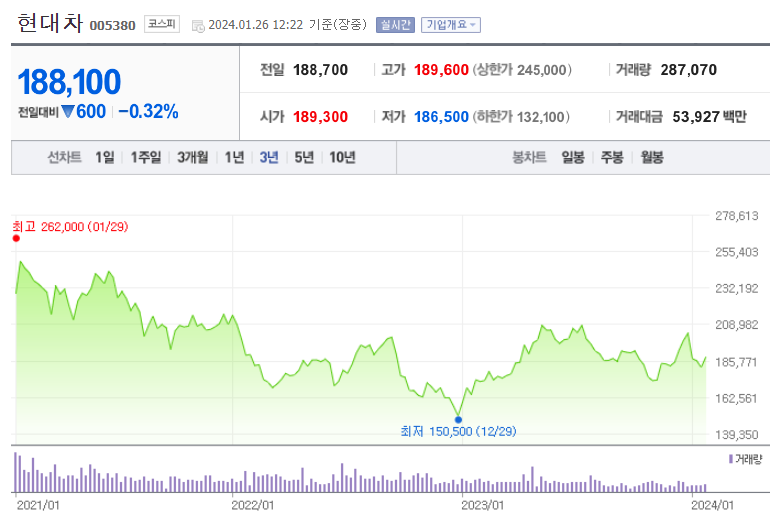
Task: Click the 2021/01 x-axis label
Action: 38,505
